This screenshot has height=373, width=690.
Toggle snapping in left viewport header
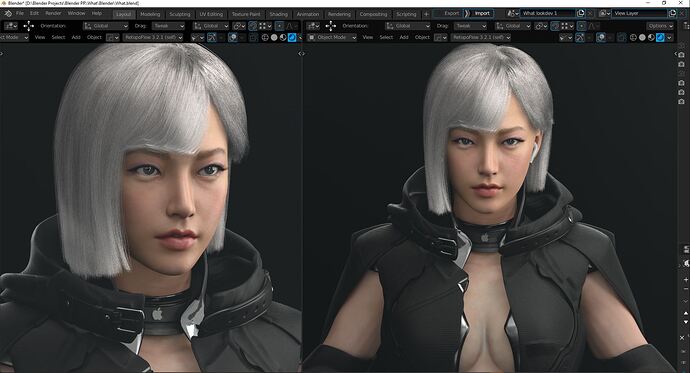click(x=253, y=26)
